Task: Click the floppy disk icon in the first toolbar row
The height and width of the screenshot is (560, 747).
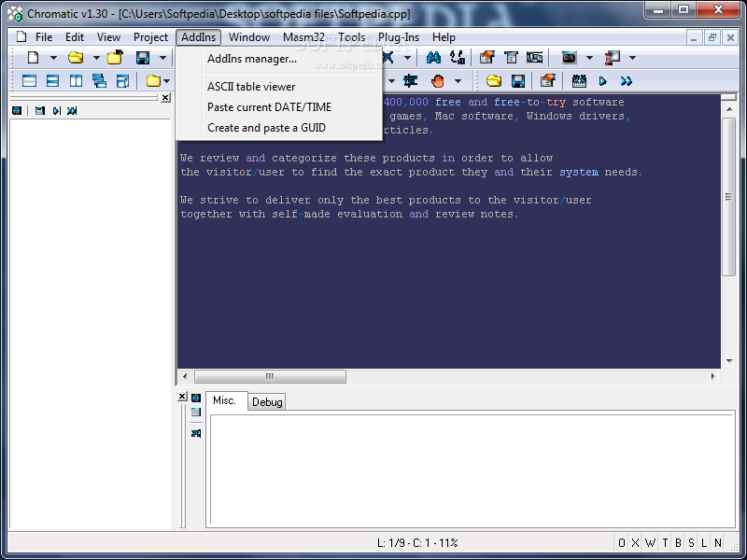Action: pos(143,58)
